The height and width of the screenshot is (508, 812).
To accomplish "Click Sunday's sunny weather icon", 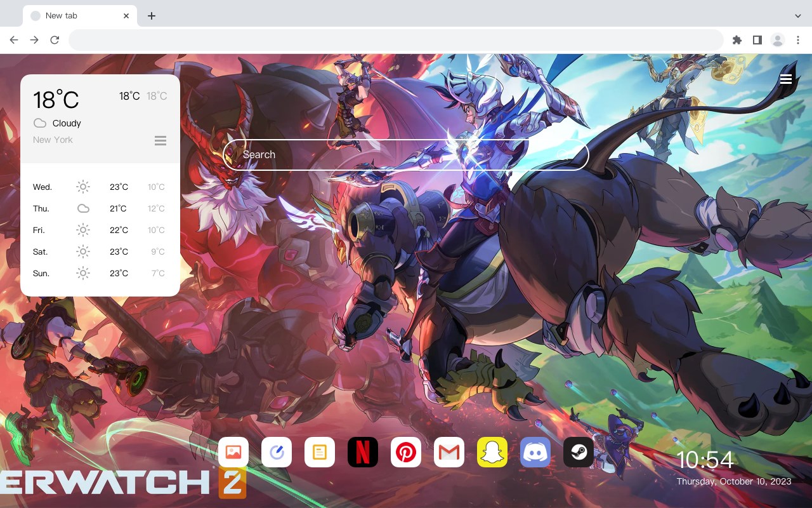I will (x=83, y=273).
